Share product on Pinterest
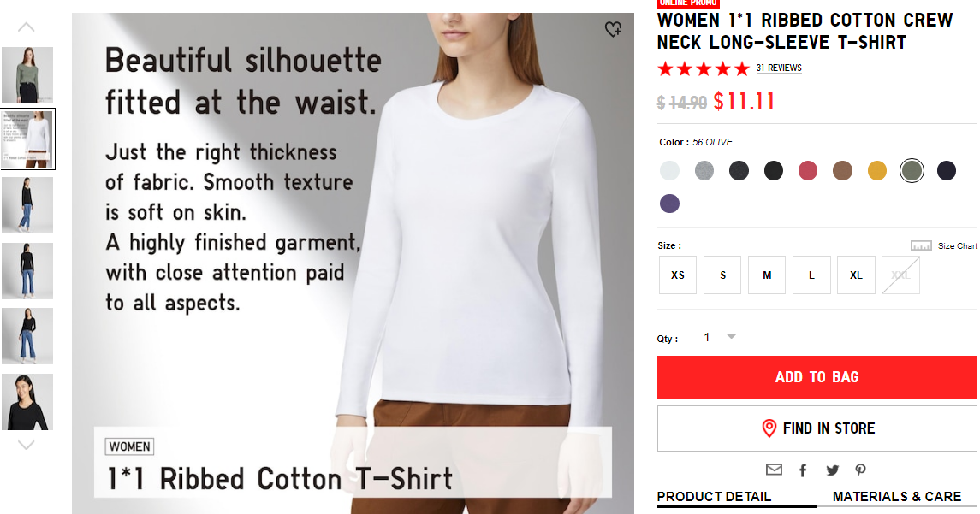 tap(861, 470)
